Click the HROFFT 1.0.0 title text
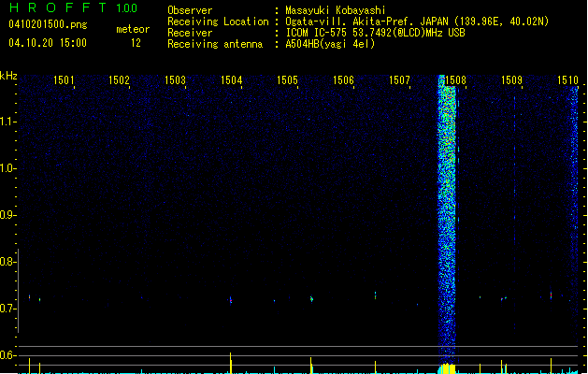This screenshot has height=374, width=588. click(74, 7)
